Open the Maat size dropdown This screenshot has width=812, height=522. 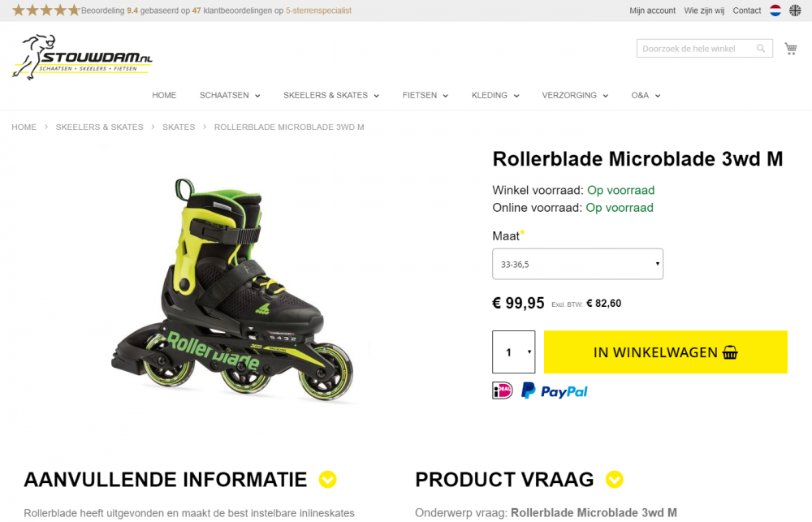[577, 264]
